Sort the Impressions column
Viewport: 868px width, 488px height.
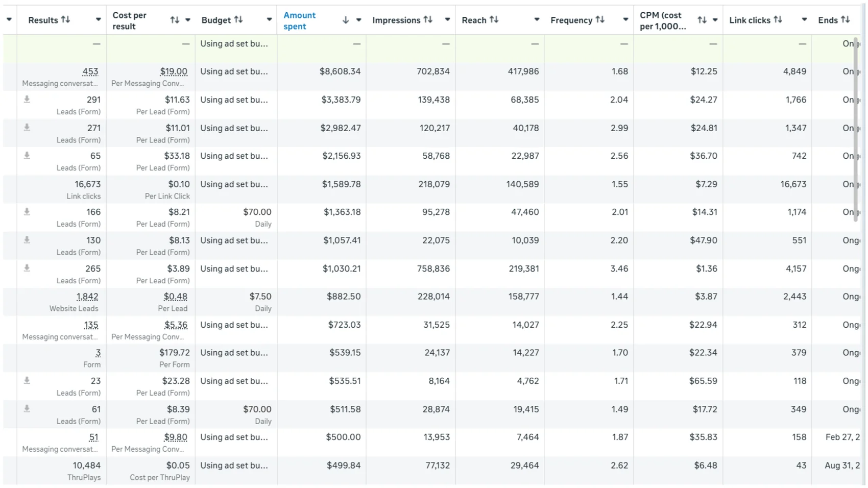point(428,20)
